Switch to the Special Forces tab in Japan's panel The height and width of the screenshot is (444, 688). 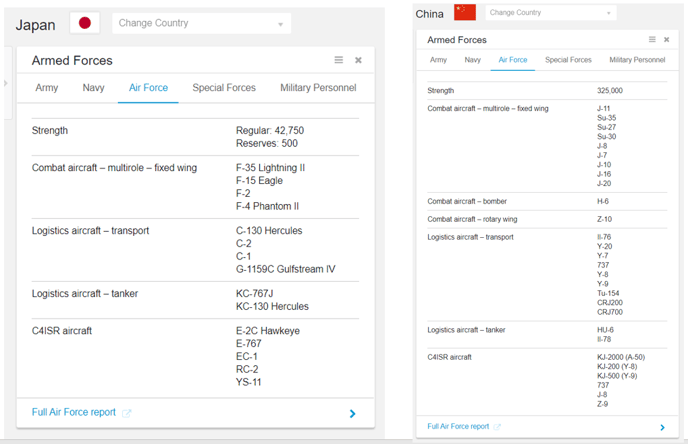(224, 88)
